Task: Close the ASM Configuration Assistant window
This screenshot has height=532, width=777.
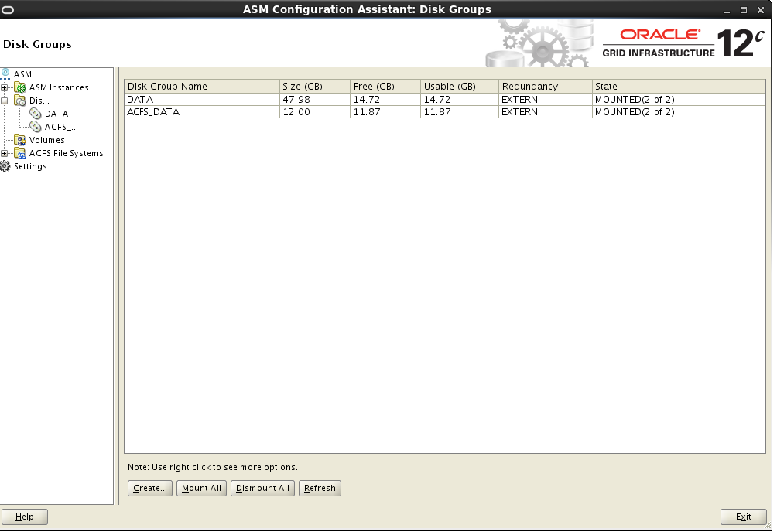Action: pos(761,10)
